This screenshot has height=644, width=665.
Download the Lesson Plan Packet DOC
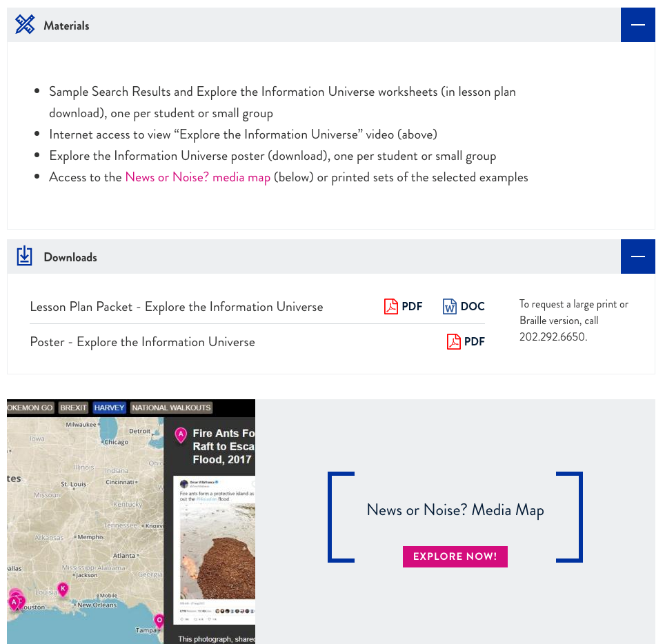(464, 306)
